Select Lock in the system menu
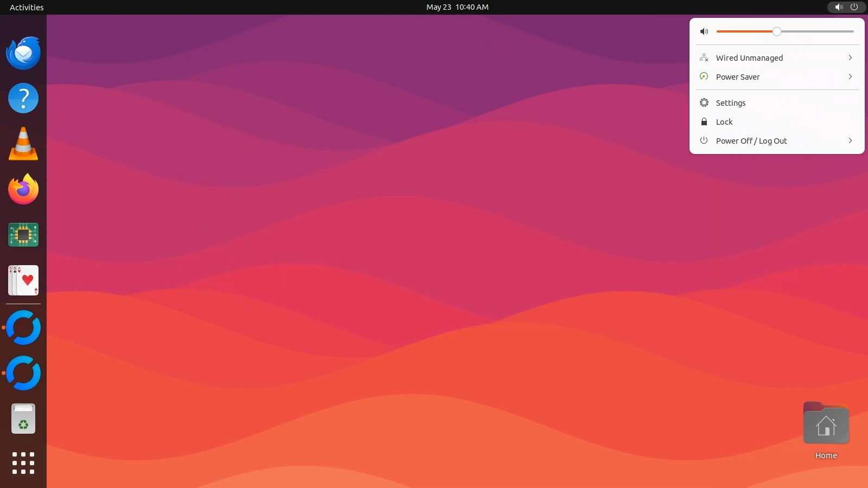Viewport: 868px width, 488px height. click(724, 122)
